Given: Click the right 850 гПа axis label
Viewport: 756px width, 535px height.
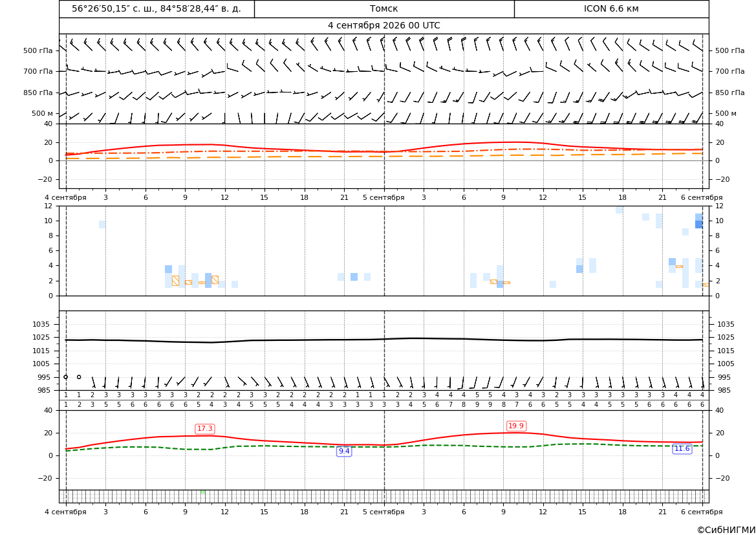Looking at the screenshot, I should tap(729, 93).
